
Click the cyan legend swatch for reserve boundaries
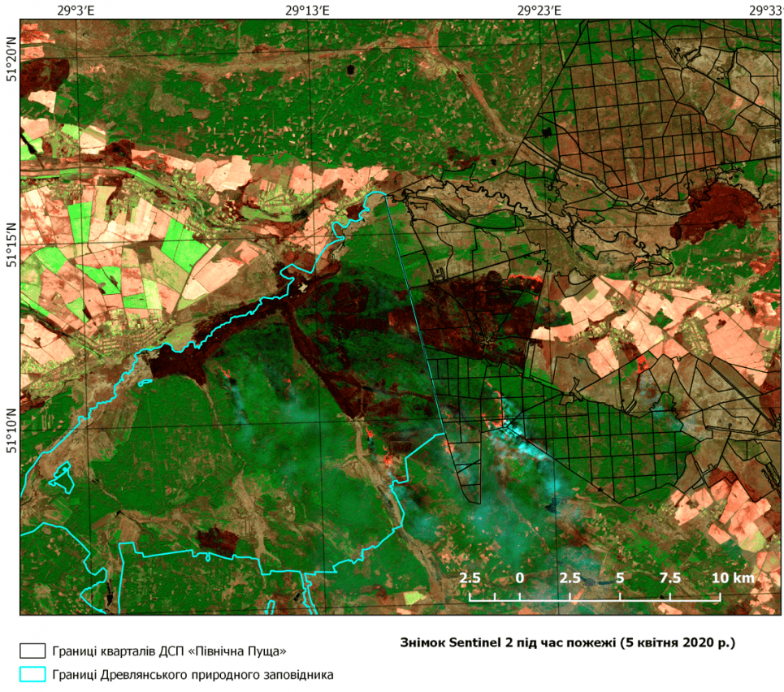[32, 674]
